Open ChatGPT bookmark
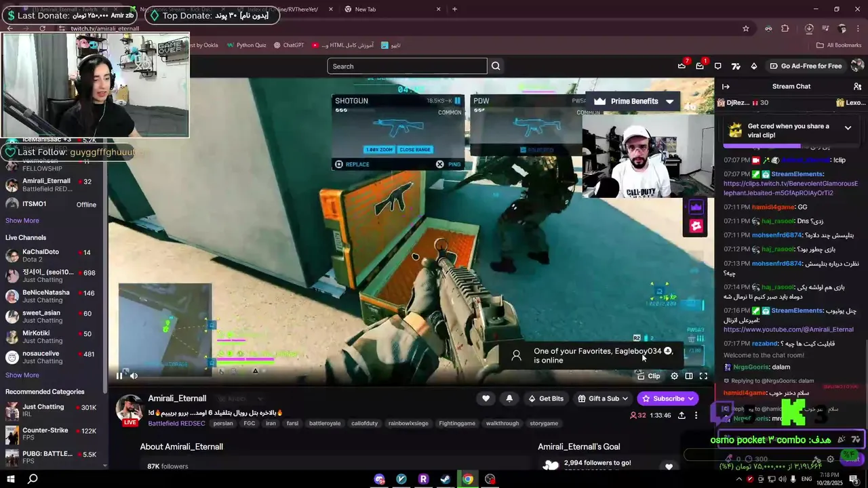 point(289,45)
